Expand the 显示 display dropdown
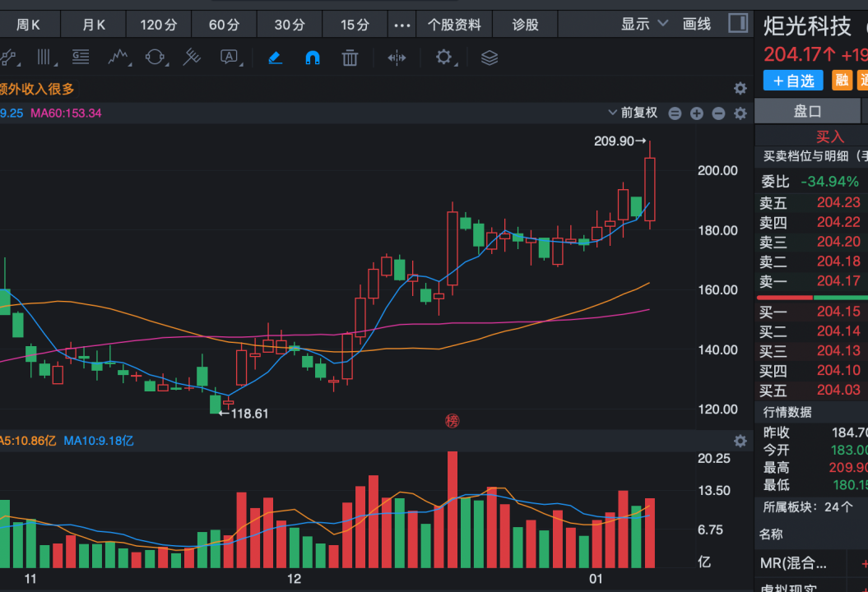 (x=644, y=24)
